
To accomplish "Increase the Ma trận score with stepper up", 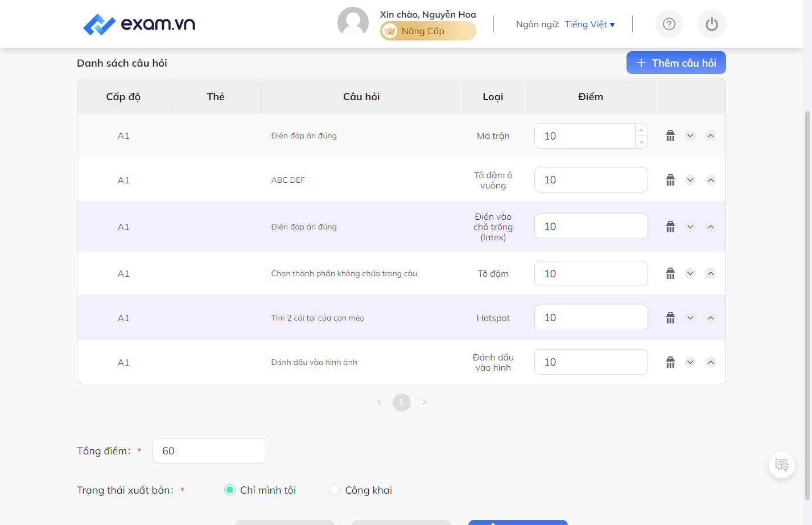I will [641, 130].
